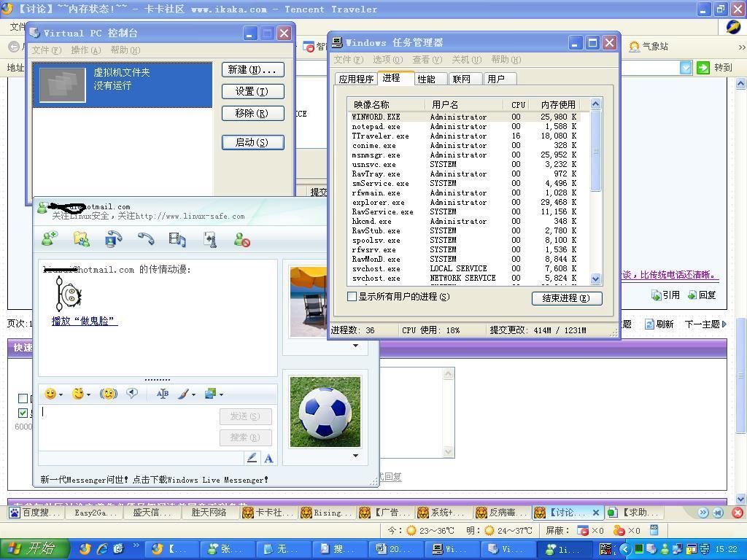Image resolution: width=747 pixels, height=560 pixels.
Task: Click the games and activities icon
Action: (x=210, y=239)
